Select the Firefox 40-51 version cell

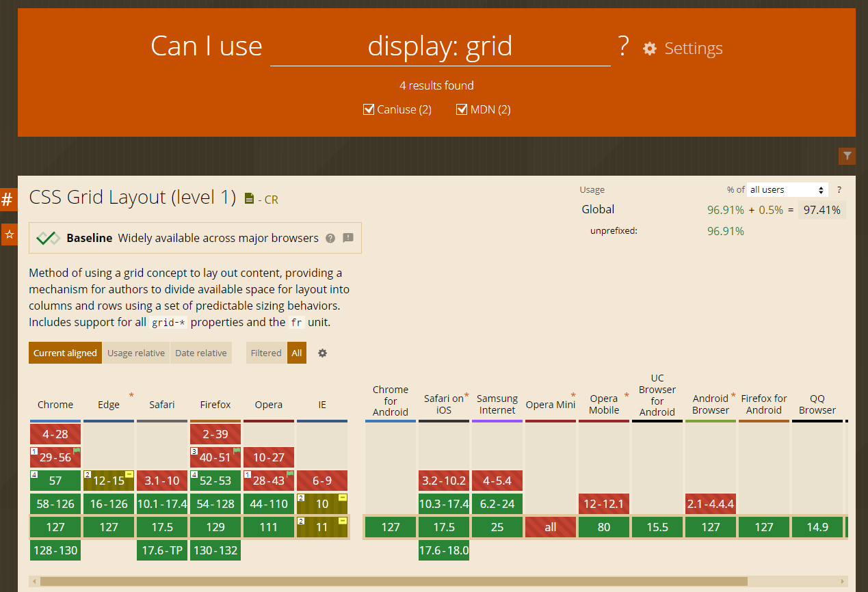tap(215, 457)
